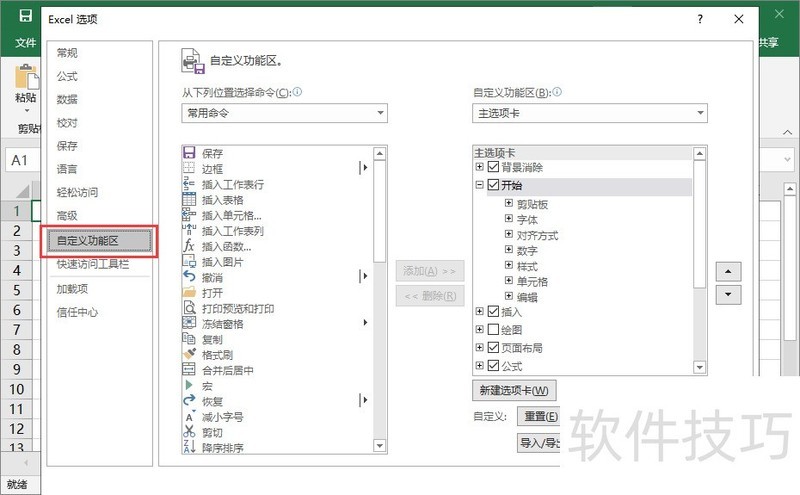Open the 公式 options category in sidebar

[x=67, y=77]
